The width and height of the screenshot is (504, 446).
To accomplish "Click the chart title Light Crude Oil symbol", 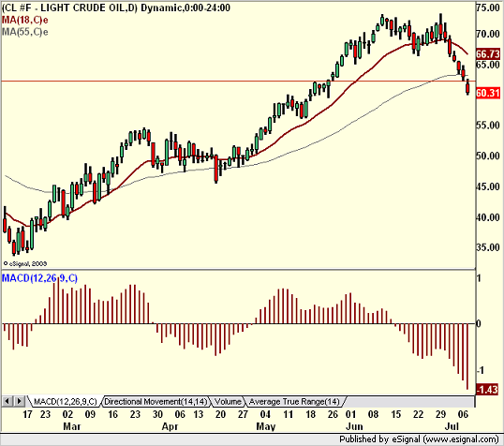I will tap(69, 7).
